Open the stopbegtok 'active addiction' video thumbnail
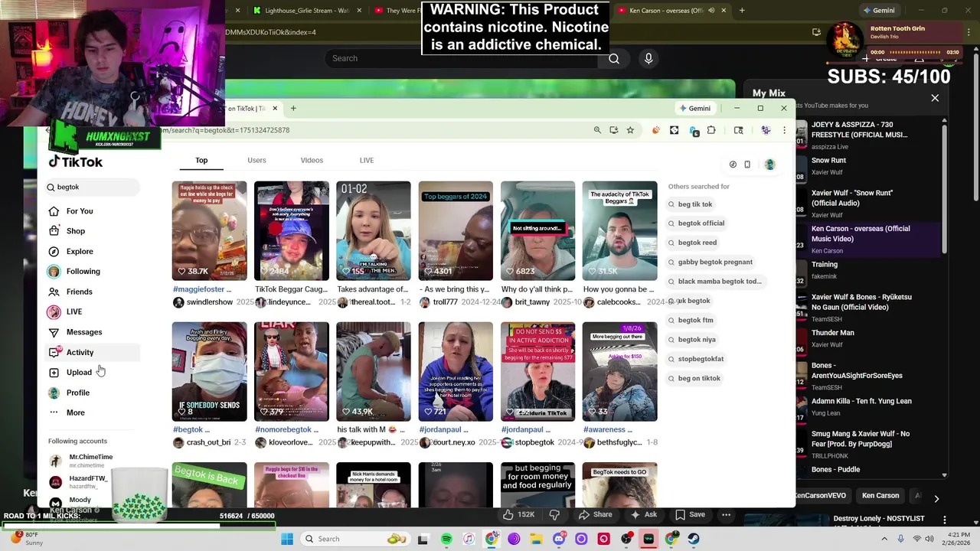The height and width of the screenshot is (551, 980). click(537, 371)
